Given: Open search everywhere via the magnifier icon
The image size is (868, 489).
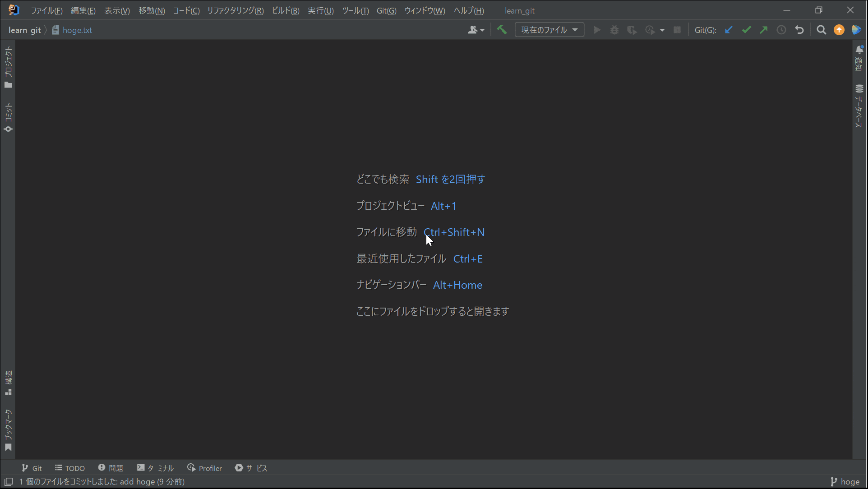Looking at the screenshot, I should 821,30.
